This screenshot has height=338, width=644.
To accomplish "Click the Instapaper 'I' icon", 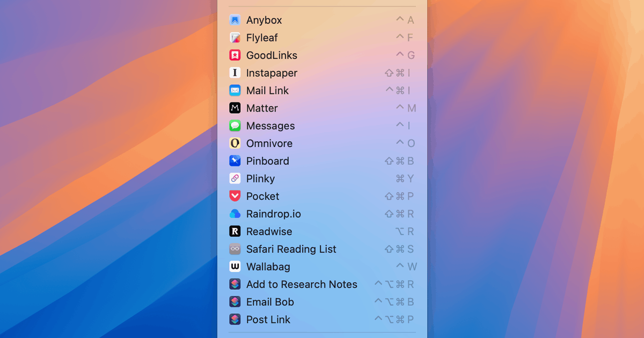I will (235, 73).
